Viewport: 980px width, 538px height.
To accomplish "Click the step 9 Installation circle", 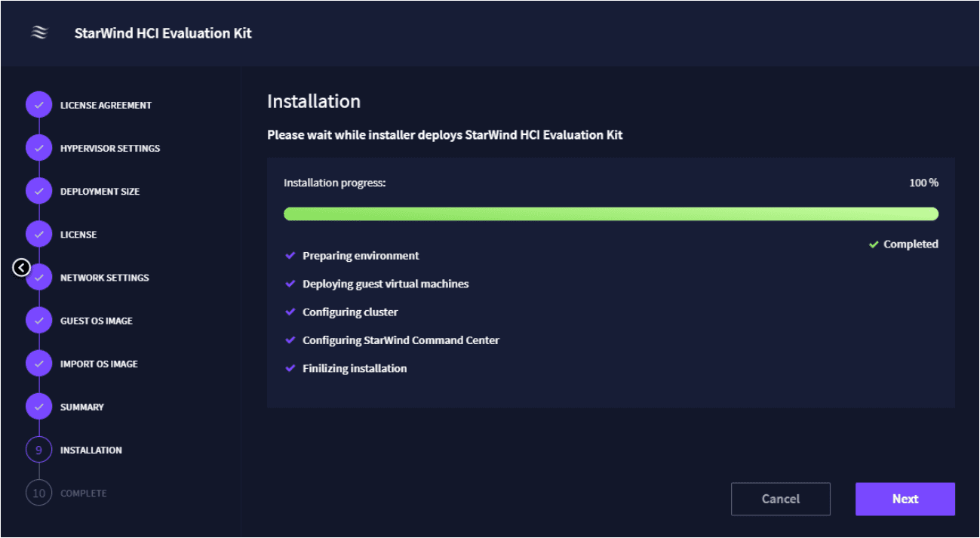I will (38, 450).
